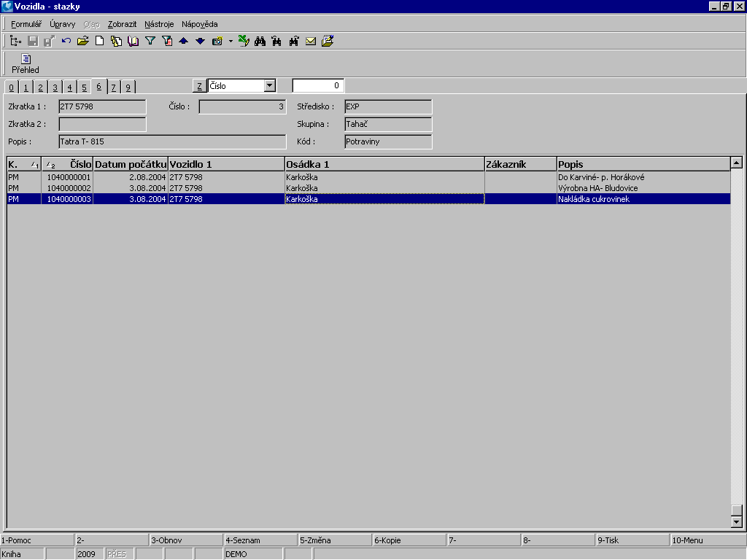The image size is (747, 560).
Task: Click the search value field showing 0
Action: pos(318,86)
